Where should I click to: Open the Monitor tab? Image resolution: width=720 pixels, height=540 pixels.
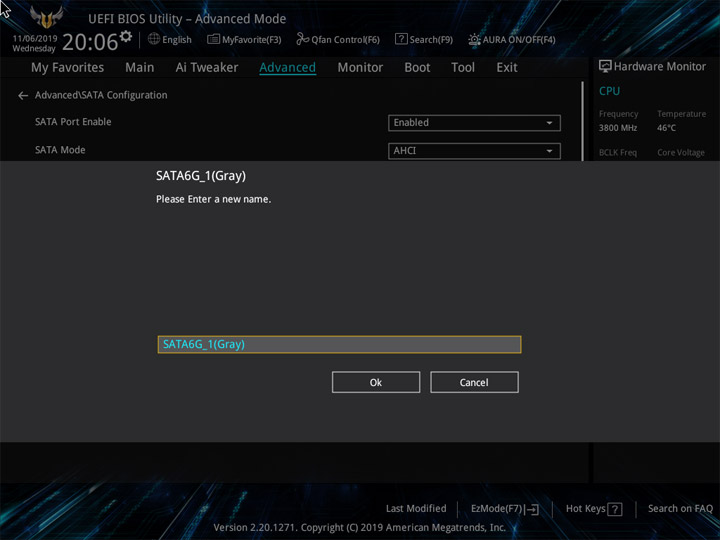[360, 68]
